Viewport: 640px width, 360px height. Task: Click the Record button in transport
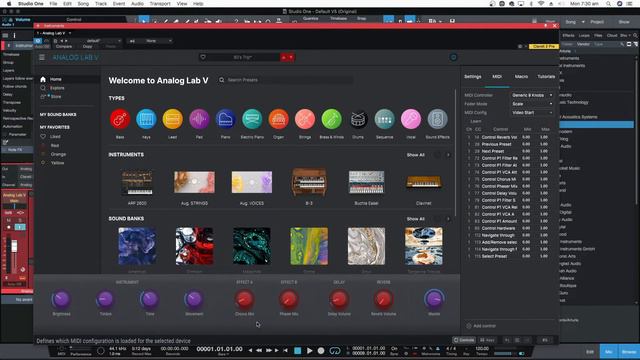pyautogui.click(x=321, y=351)
